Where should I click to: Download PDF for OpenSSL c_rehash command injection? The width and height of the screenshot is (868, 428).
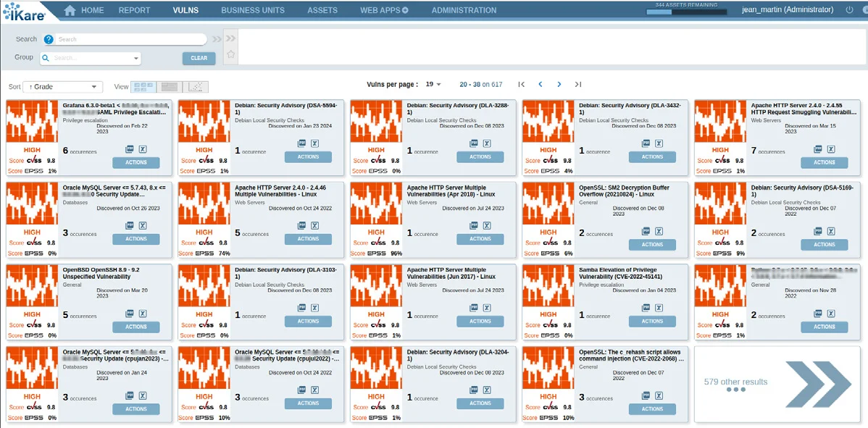click(646, 396)
